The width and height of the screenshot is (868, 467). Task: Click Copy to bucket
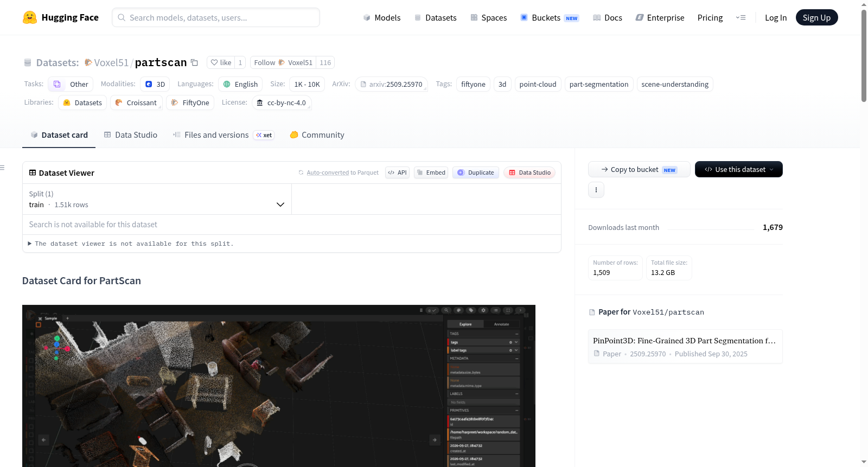point(639,169)
